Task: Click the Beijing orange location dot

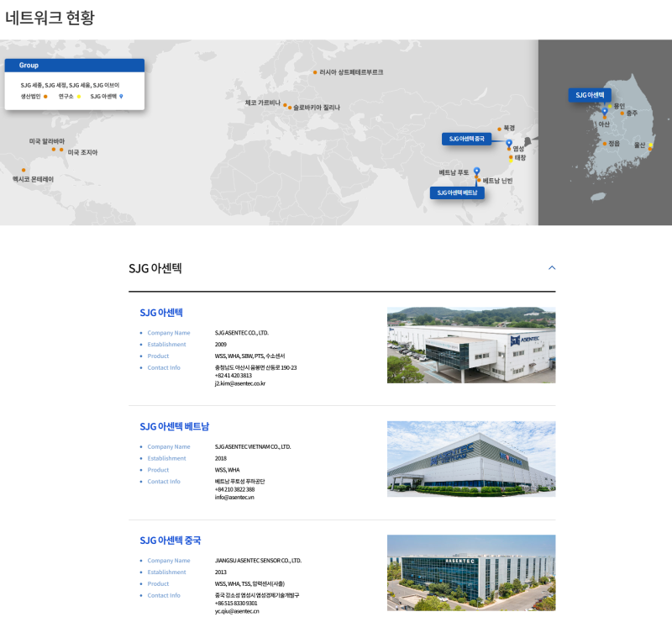Action: 499,129
